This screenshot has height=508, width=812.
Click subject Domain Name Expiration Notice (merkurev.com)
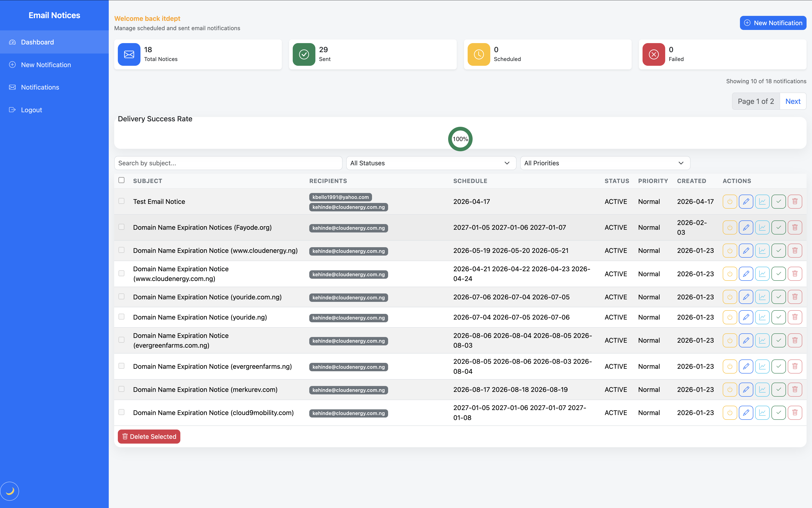(205, 390)
